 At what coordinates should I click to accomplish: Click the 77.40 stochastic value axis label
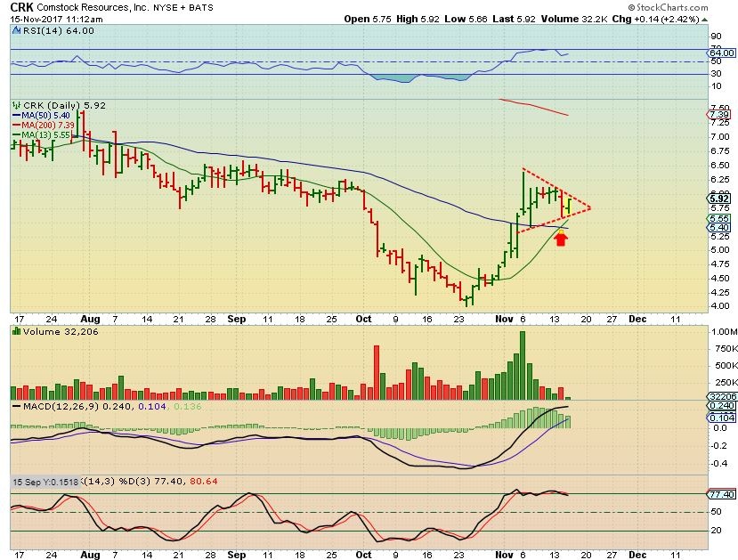point(720,492)
